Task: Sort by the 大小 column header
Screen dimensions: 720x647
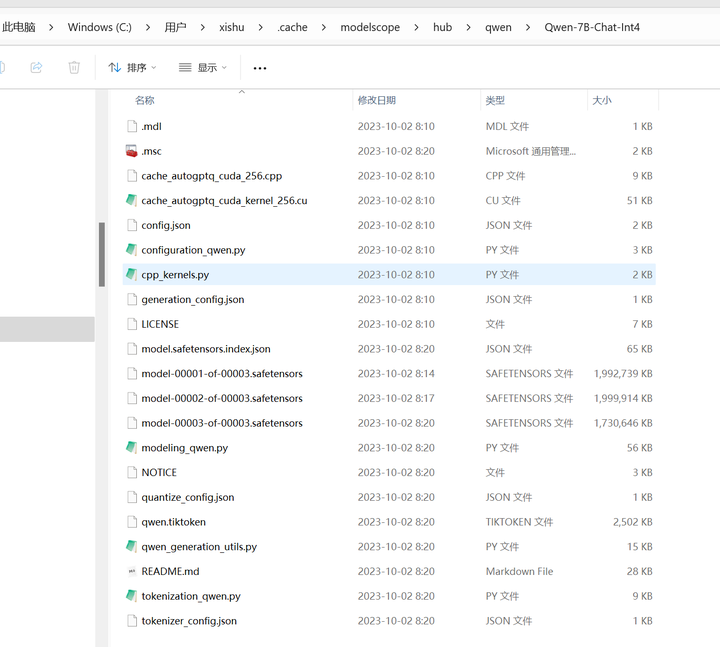Action: coord(602,100)
